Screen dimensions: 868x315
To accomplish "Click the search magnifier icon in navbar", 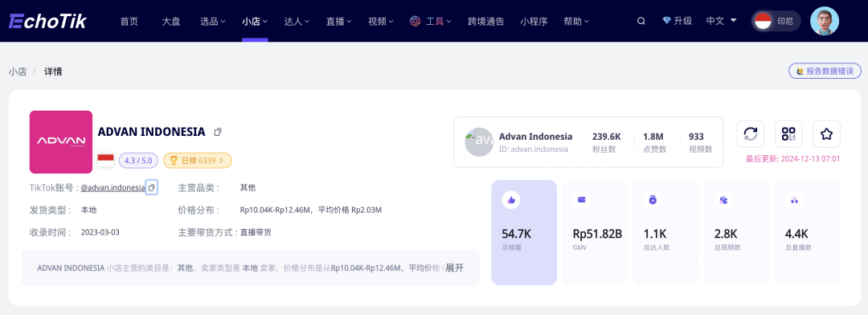I will [x=641, y=21].
